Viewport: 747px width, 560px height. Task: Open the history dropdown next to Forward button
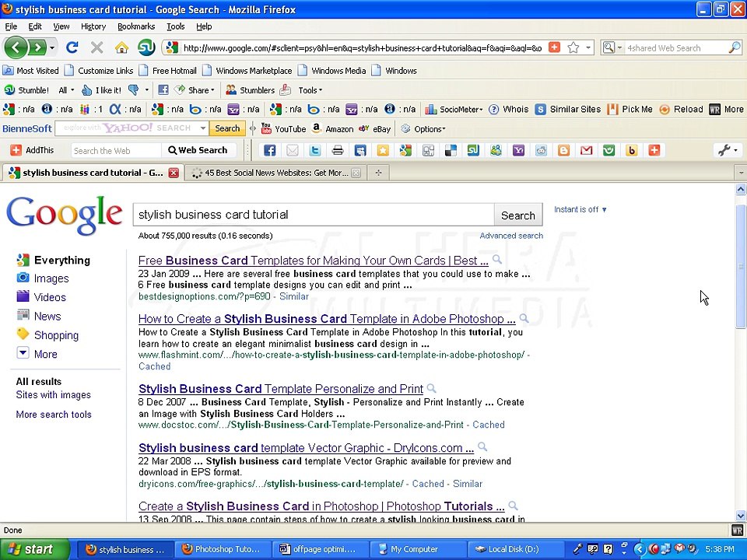(52, 47)
